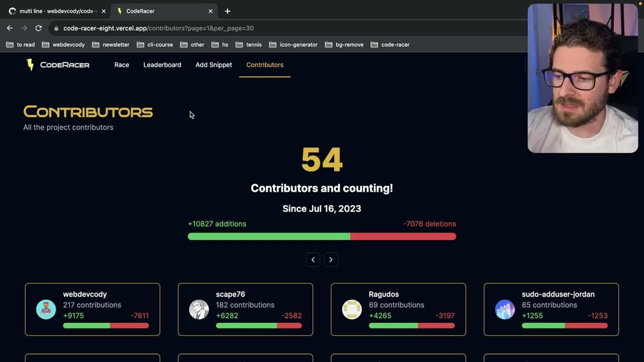Click webdevcody's '-7611' deletions value
The width and height of the screenshot is (644, 362).
(139, 316)
